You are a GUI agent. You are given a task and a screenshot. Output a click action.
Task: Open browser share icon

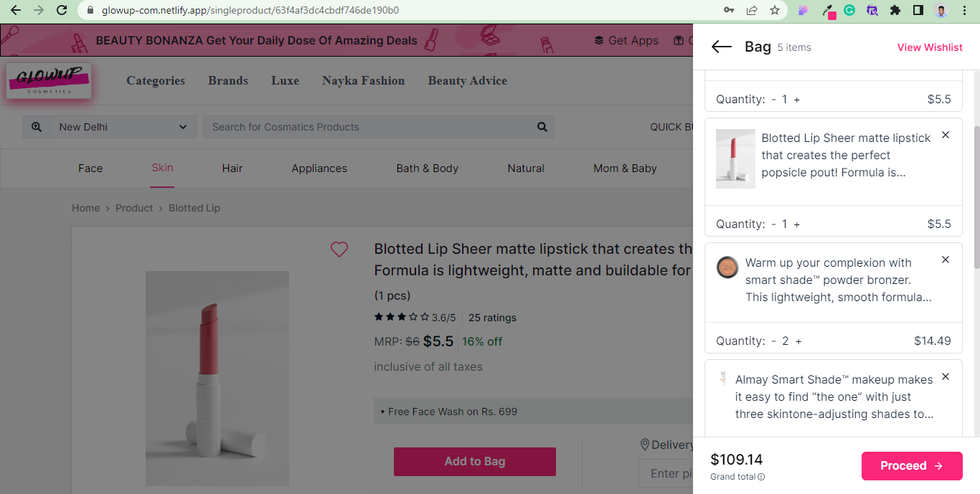(x=752, y=10)
